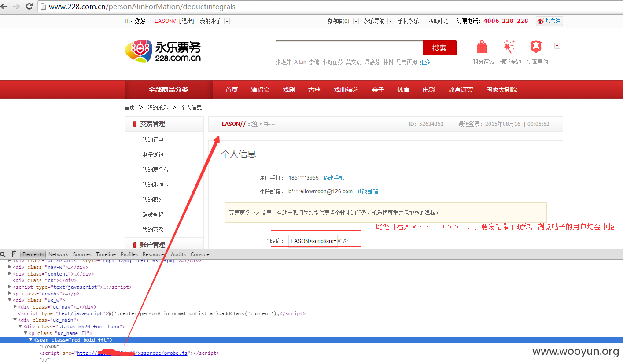Open 我的乐通卡 in the sidebar
623x364 pixels.
tap(155, 184)
